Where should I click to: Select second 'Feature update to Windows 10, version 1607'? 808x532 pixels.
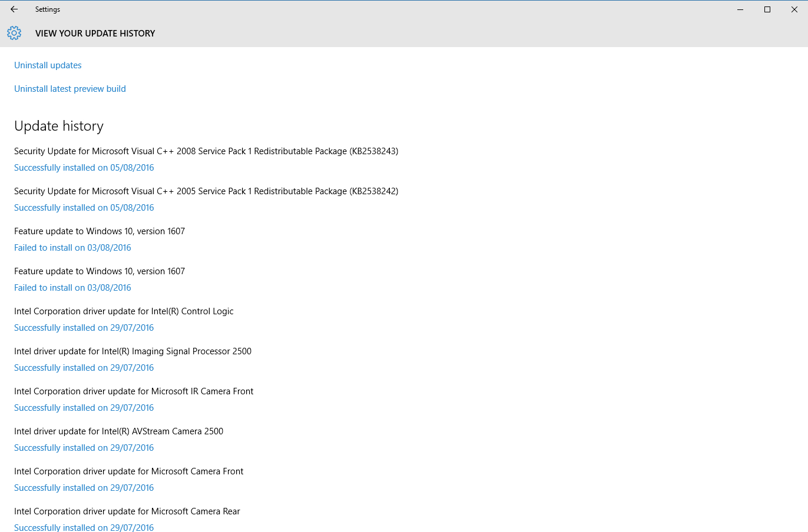pyautogui.click(x=100, y=271)
